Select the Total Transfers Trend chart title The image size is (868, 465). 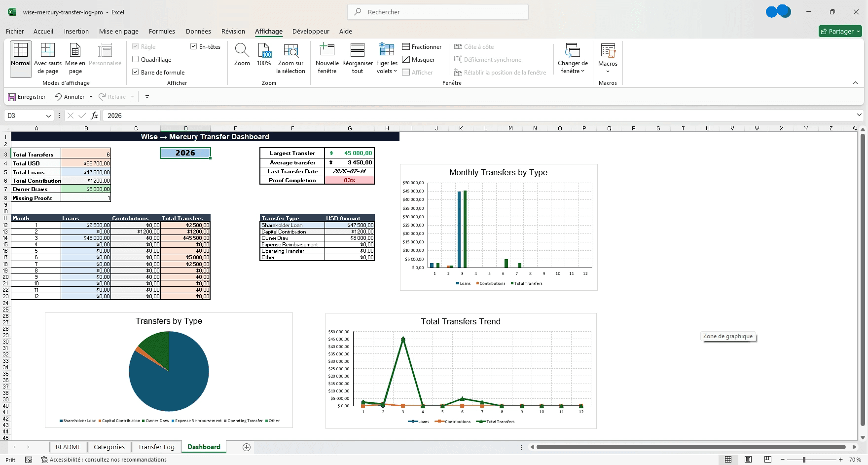(x=461, y=321)
